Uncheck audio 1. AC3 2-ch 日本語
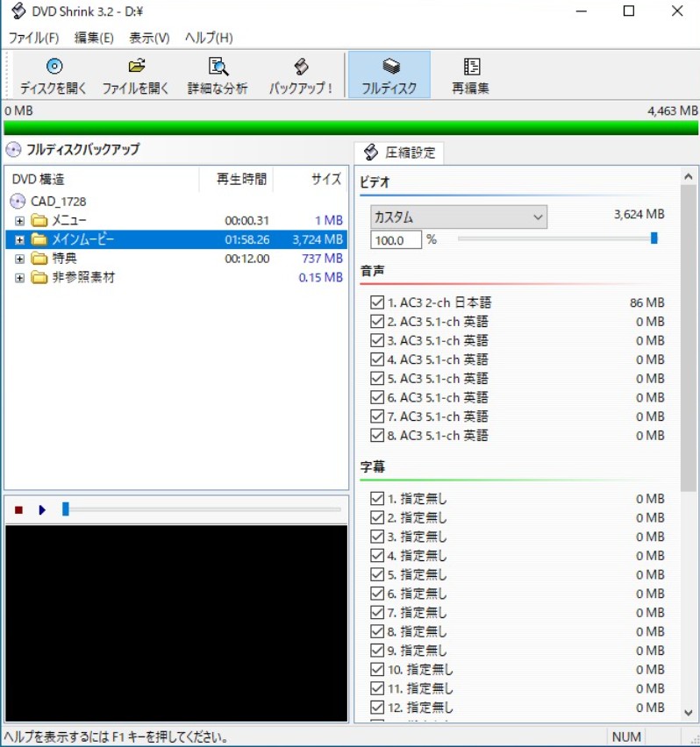This screenshot has width=700, height=747. (377, 302)
